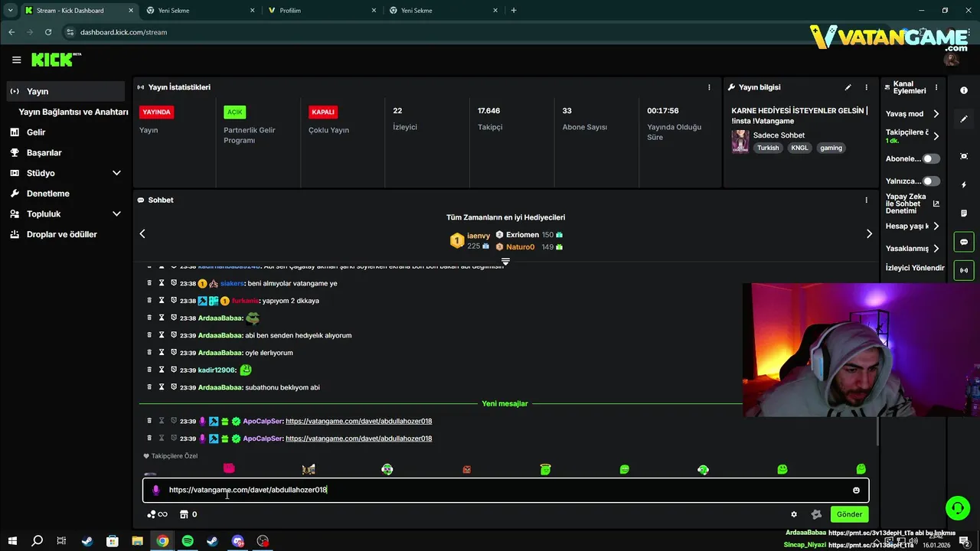Open Yapay Zeka ile Sohbet Denetimi link
980x551 pixels.
[912, 204]
